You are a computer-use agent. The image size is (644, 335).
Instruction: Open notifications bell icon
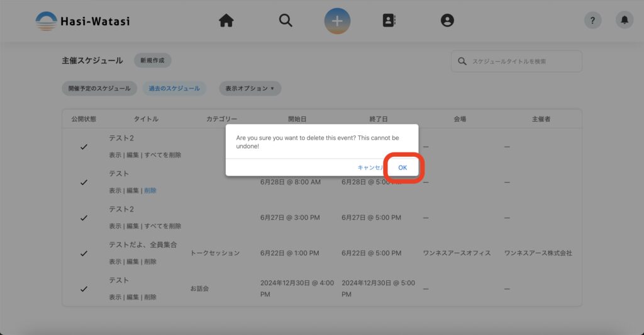pyautogui.click(x=624, y=21)
